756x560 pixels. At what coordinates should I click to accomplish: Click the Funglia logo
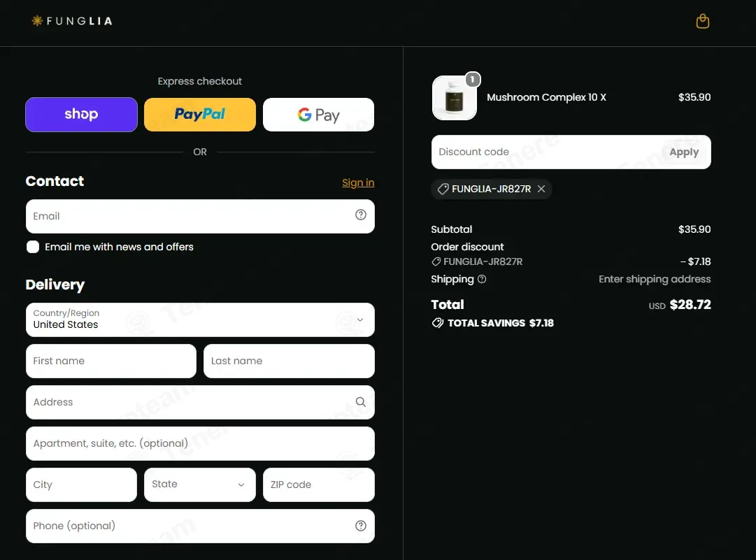click(x=72, y=21)
